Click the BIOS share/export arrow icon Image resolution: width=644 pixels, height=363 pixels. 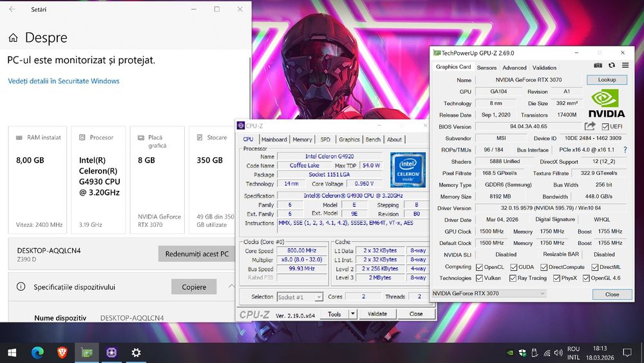coord(590,126)
